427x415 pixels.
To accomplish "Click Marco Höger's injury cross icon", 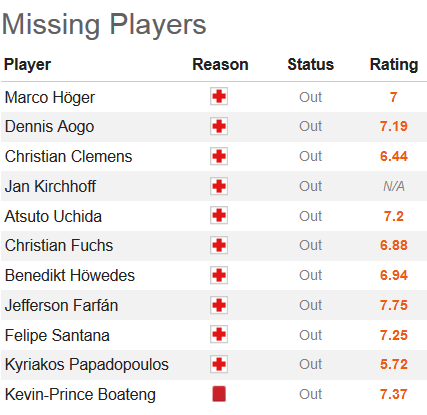I will (x=219, y=97).
